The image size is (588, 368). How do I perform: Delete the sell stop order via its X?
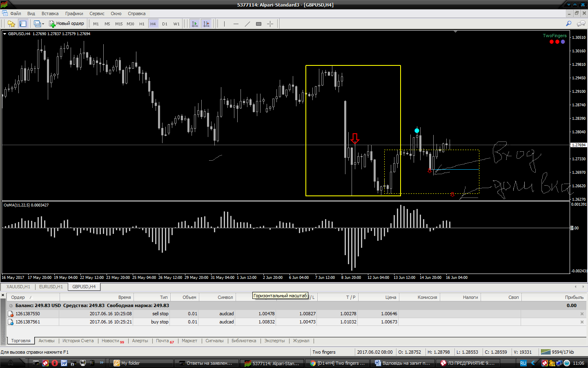(582, 314)
